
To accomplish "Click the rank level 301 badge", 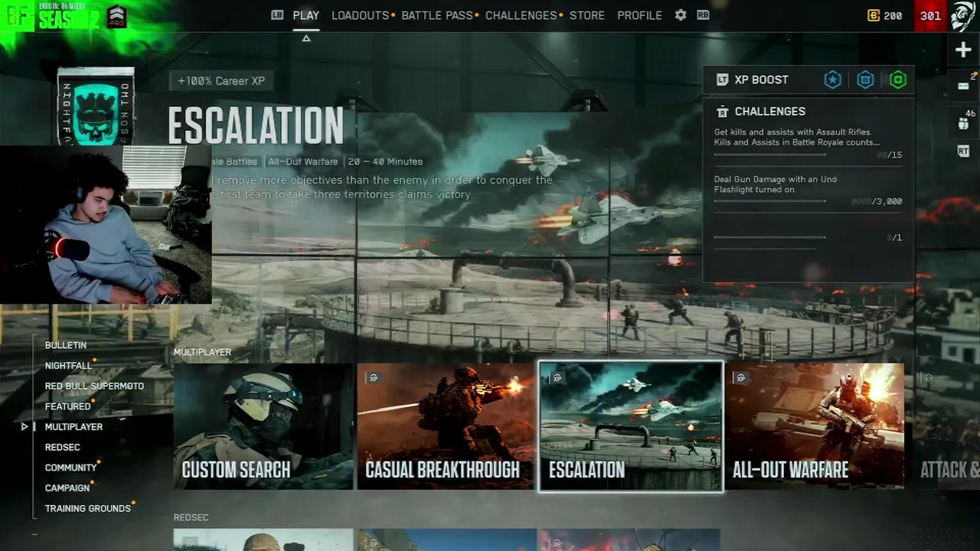I will click(930, 16).
